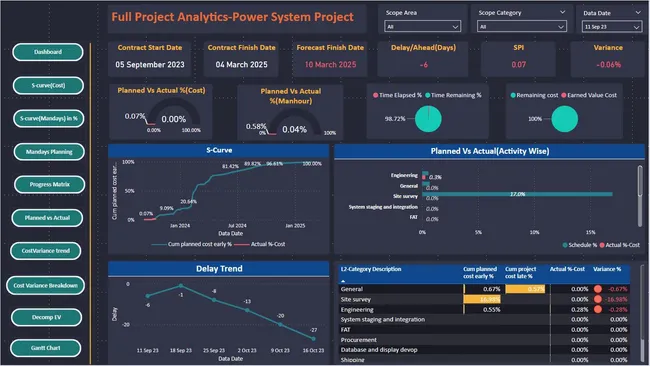Image resolution: width=650 pixels, height=366 pixels.
Task: Sort by Variance % column header
Action: (x=607, y=269)
